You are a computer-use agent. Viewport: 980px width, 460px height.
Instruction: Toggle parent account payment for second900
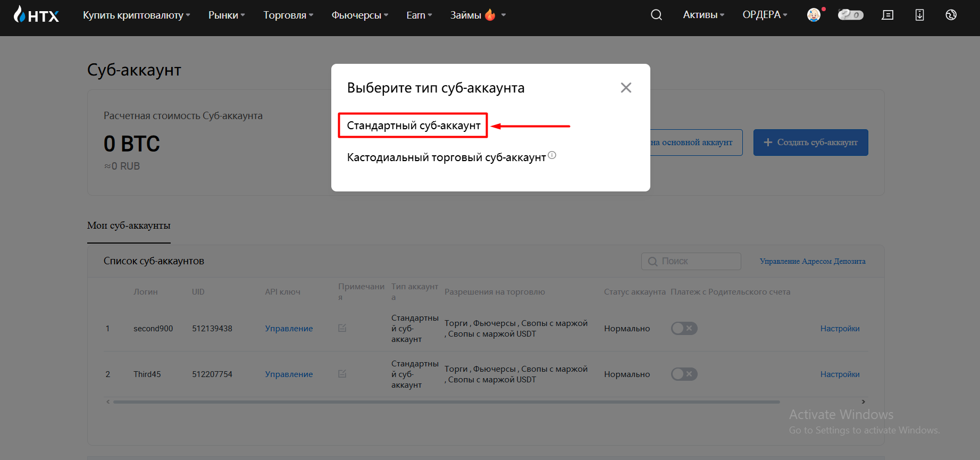[x=684, y=328]
